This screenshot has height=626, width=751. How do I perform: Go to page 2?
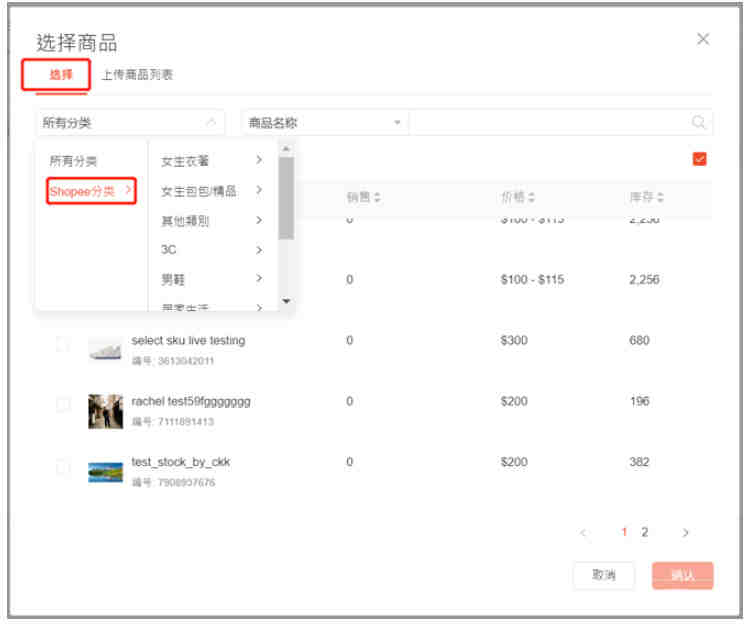click(645, 532)
